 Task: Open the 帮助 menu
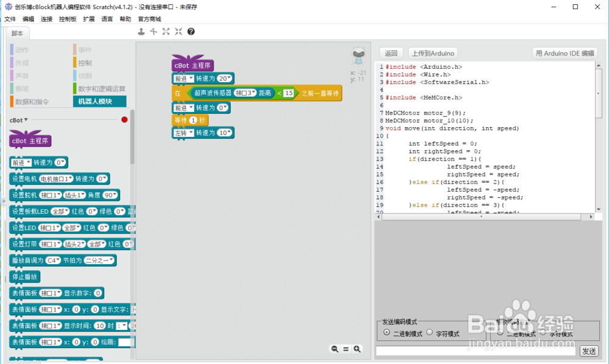125,19
